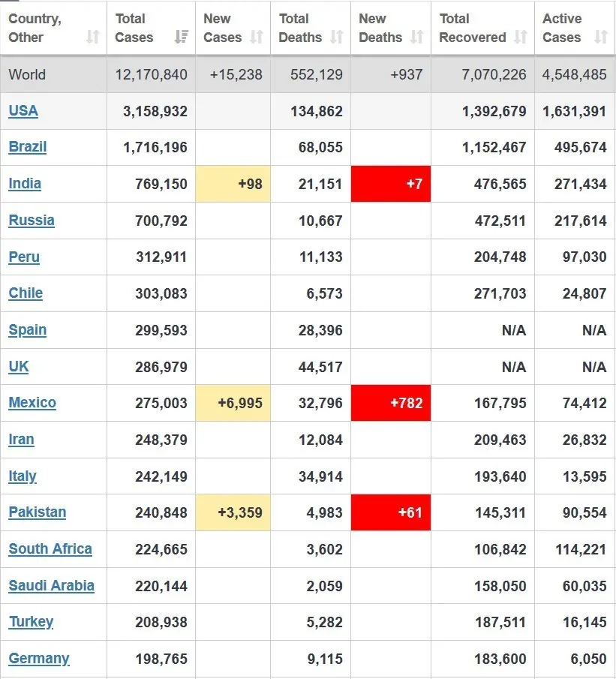The image size is (616, 679).
Task: Visit the South Africa link
Action: point(50,549)
